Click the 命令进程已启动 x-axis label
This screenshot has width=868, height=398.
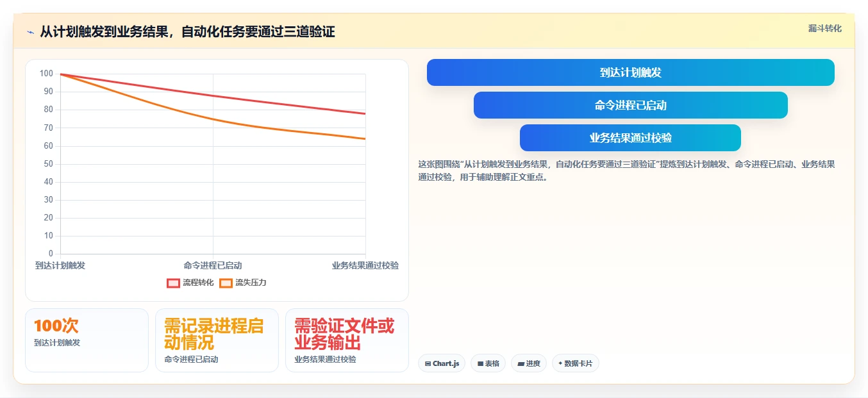[213, 265]
